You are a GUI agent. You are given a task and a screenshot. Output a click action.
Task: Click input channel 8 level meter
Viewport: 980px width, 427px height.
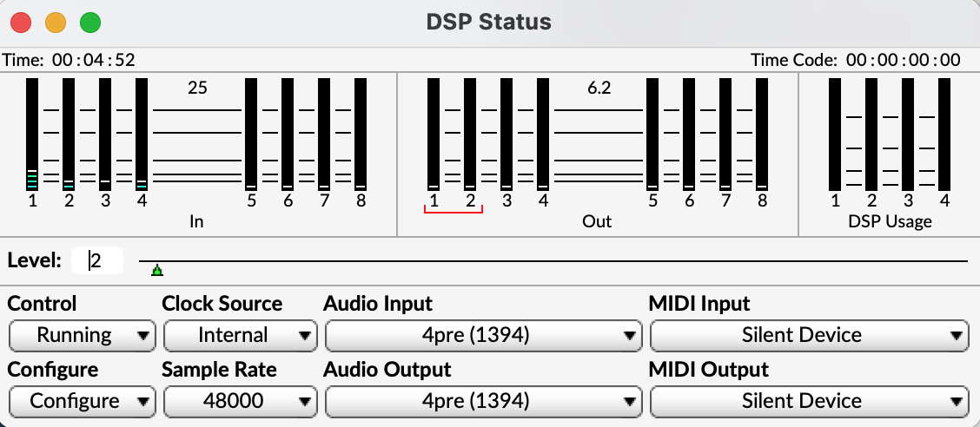pos(361,134)
